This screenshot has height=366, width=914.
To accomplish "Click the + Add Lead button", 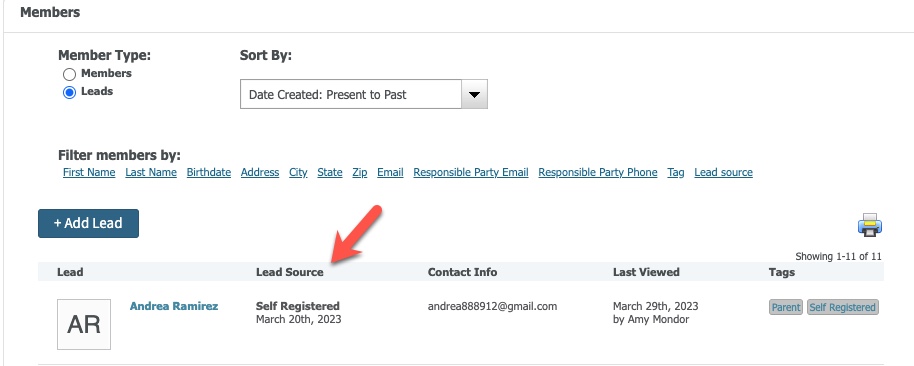I will (x=89, y=223).
